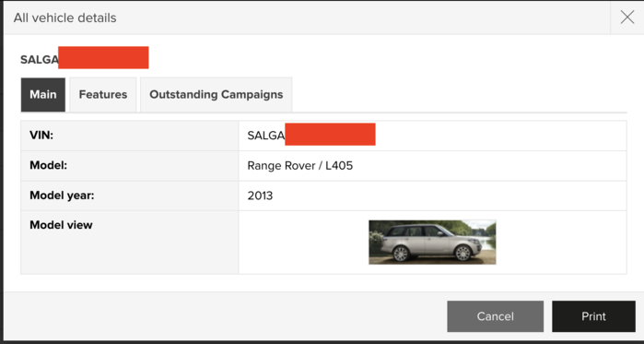This screenshot has width=644, height=344.
Task: Click the Range Rover model thumbnail
Action: coord(432,242)
